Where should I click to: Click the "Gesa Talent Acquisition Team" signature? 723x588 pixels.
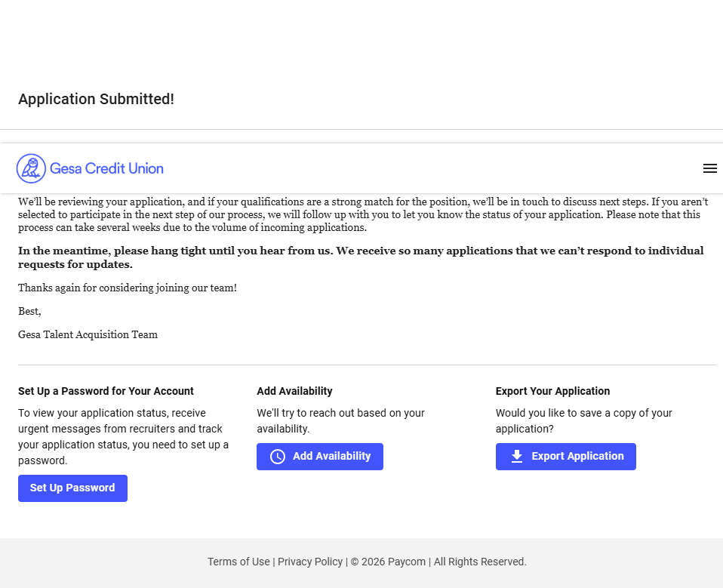pos(88,334)
